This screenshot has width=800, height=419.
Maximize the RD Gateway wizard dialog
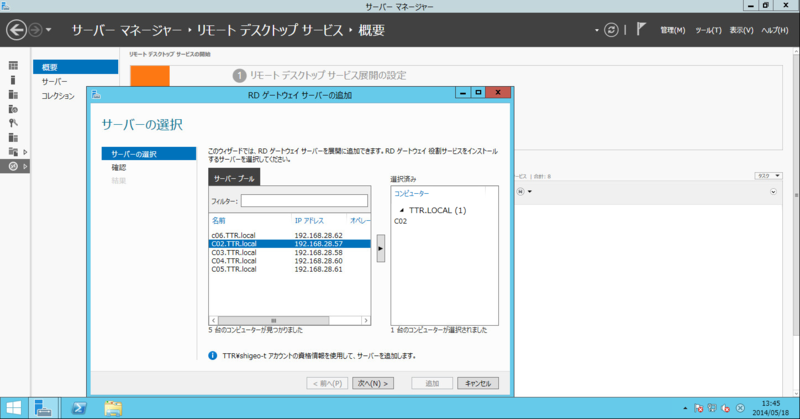(x=478, y=92)
